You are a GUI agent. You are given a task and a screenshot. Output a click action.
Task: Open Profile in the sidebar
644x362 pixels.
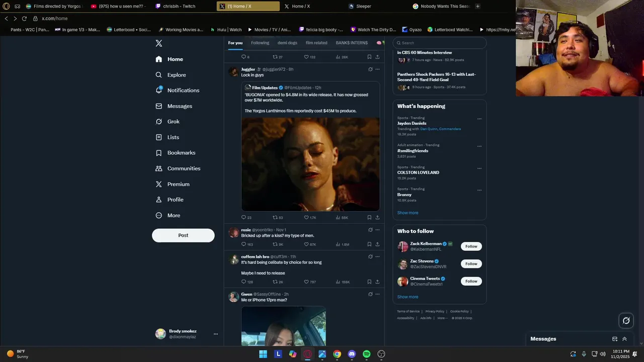[x=170, y=200]
